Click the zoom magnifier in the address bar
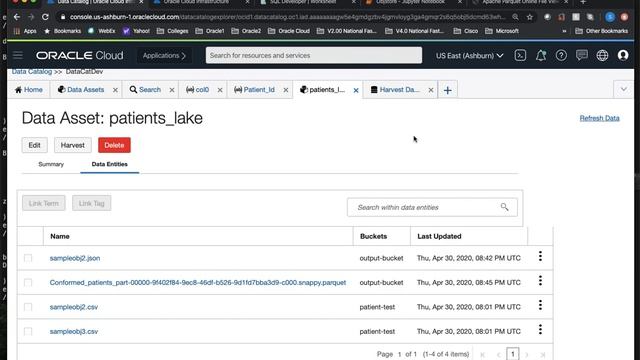 pos(516,17)
